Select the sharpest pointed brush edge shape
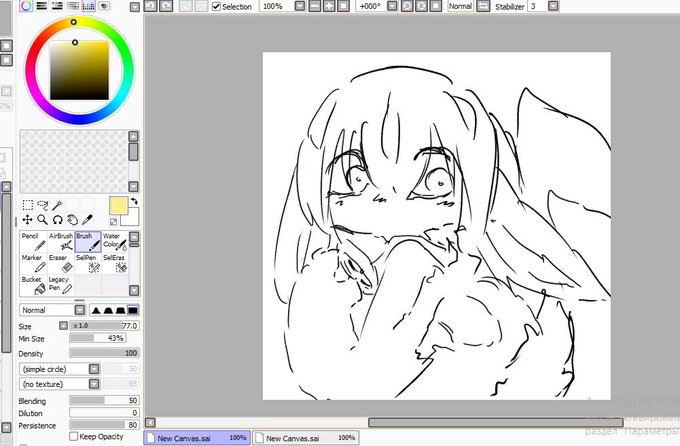 pos(96,310)
